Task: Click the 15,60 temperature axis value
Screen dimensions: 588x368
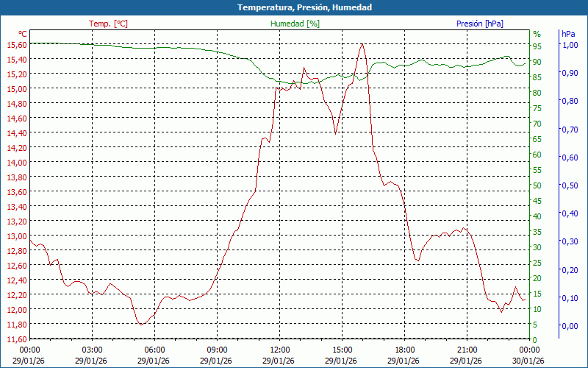Action: pyautogui.click(x=16, y=45)
